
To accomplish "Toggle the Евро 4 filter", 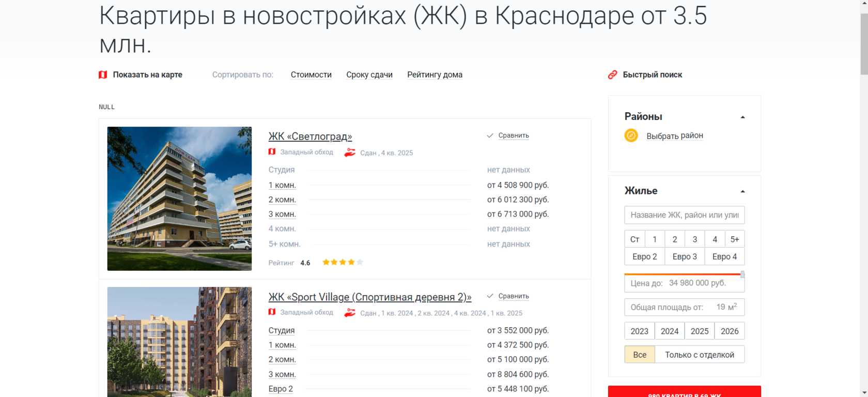I will pyautogui.click(x=724, y=256).
